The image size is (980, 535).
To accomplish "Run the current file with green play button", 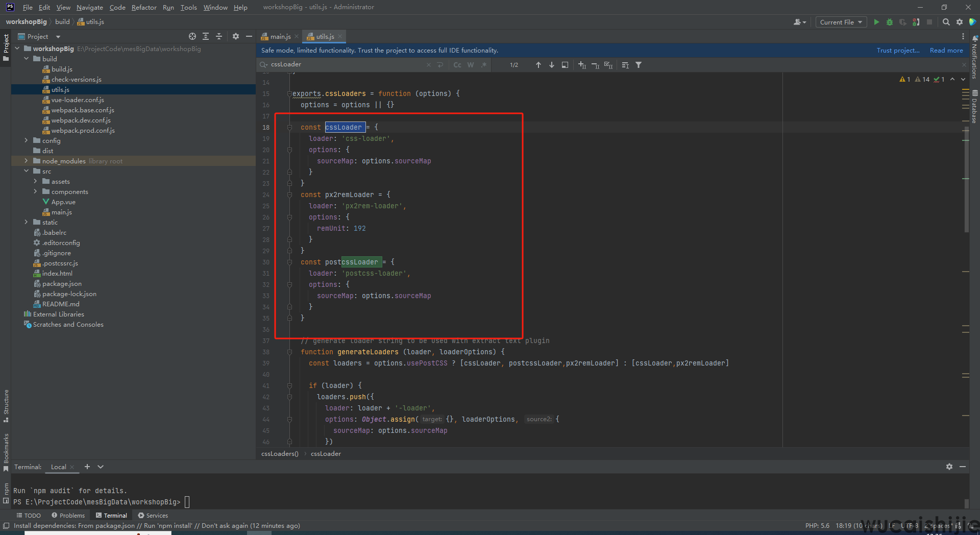I will click(876, 22).
